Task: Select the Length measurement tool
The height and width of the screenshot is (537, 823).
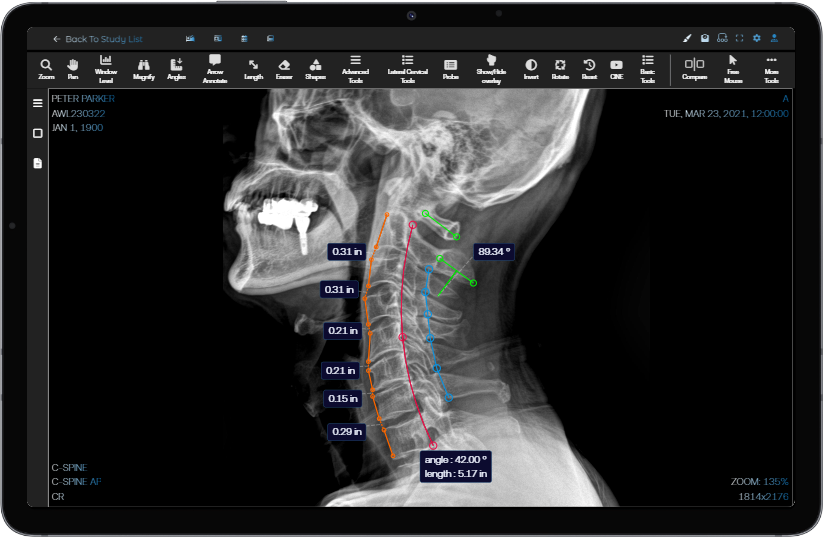Action: point(254,68)
